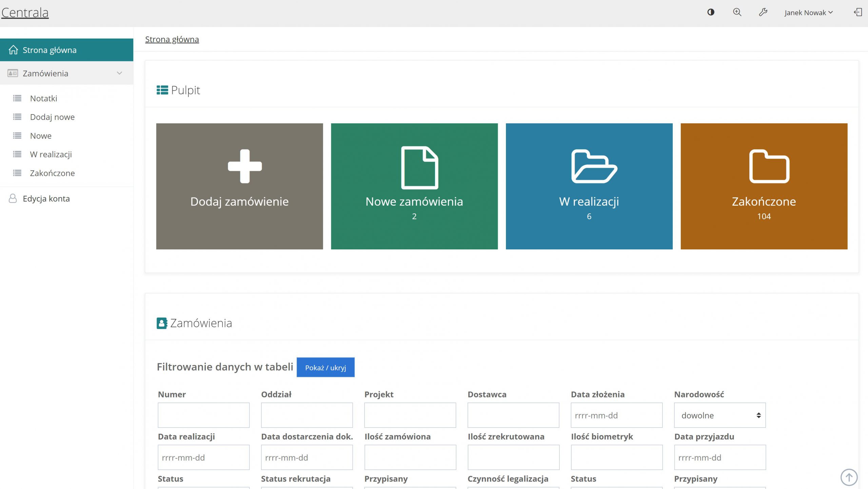
Task: Open the wrench settings icon
Action: point(763,12)
